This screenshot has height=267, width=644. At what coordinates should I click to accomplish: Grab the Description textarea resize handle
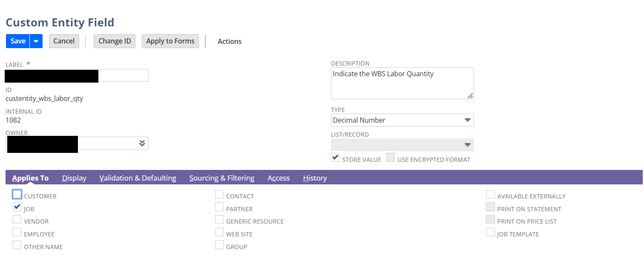tap(470, 96)
